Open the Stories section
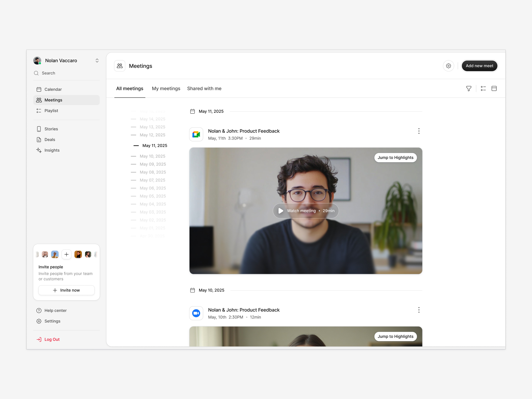Image resolution: width=532 pixels, height=399 pixels. coord(51,129)
